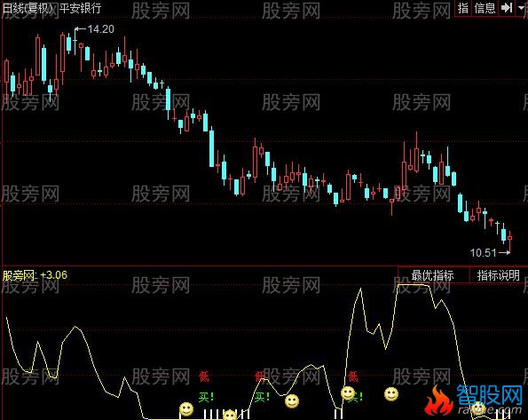Open the 信息 tab
Screen dimensions: 528x420
click(x=485, y=8)
